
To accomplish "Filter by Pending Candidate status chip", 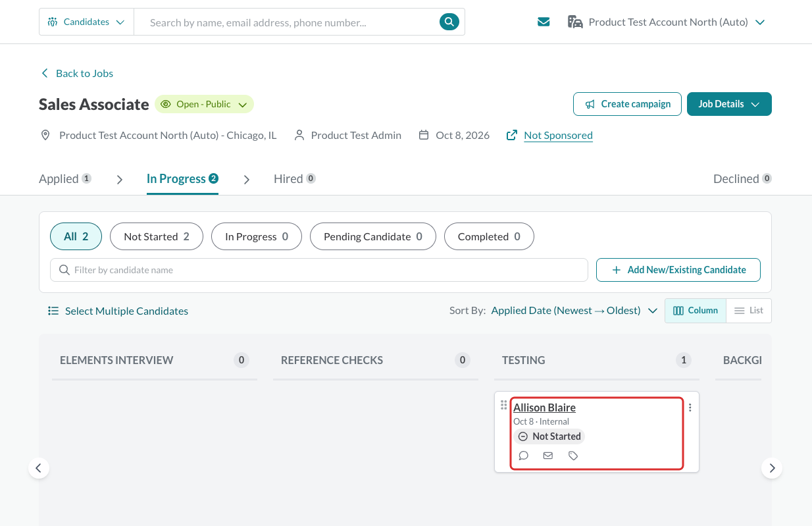I will pos(373,236).
